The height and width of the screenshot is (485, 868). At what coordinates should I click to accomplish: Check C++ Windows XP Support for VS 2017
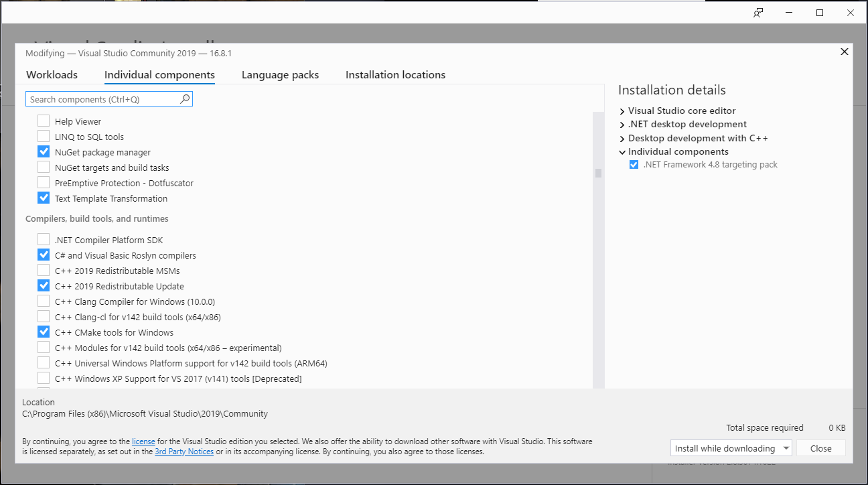pyautogui.click(x=44, y=378)
